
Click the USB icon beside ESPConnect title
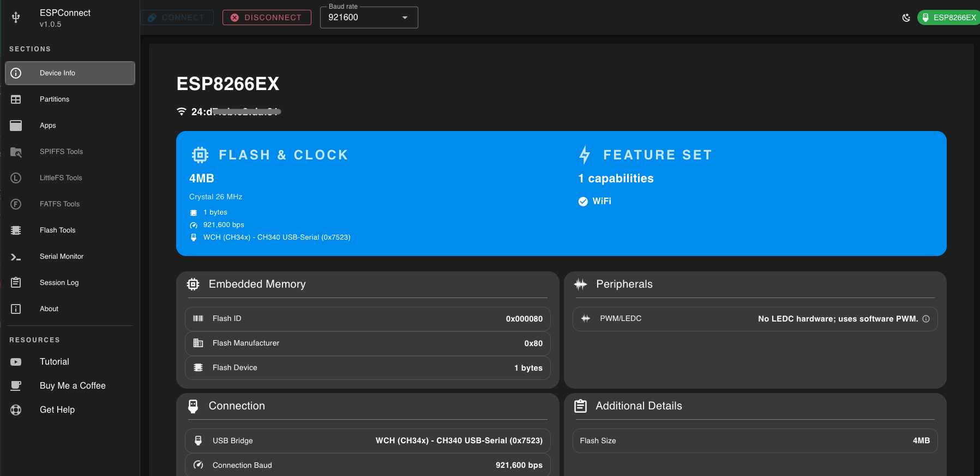click(16, 17)
